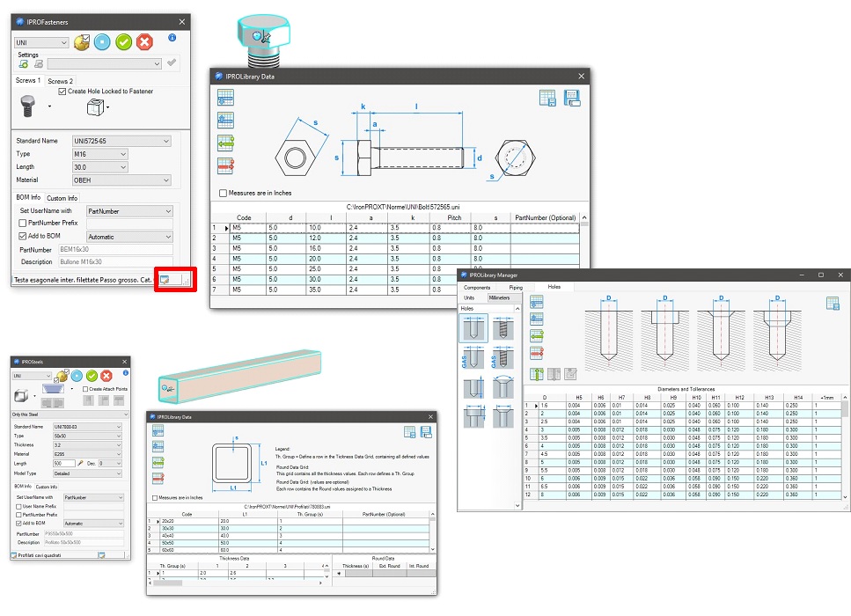
Task: Open the Material OBEH dropdown
Action: click(121, 180)
